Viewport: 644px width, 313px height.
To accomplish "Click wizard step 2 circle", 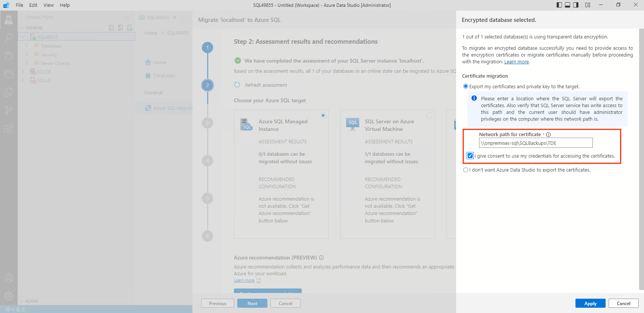I will click(208, 85).
